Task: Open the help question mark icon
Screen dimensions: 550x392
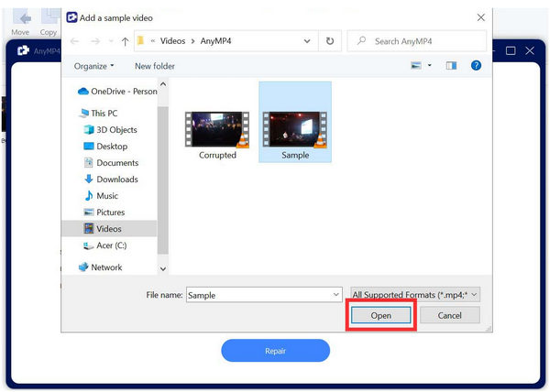Action: tap(476, 66)
